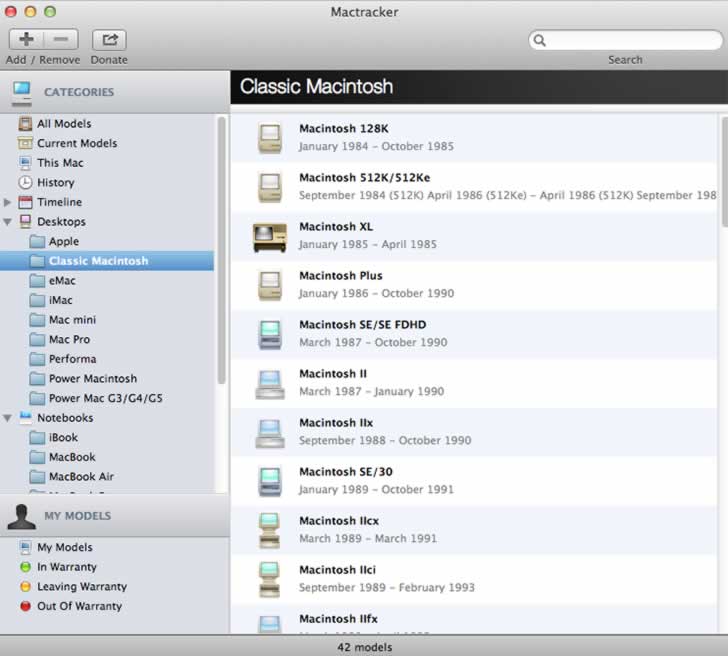The height and width of the screenshot is (656, 728).
Task: Select the Macintosh IIfx model name
Action: [338, 619]
